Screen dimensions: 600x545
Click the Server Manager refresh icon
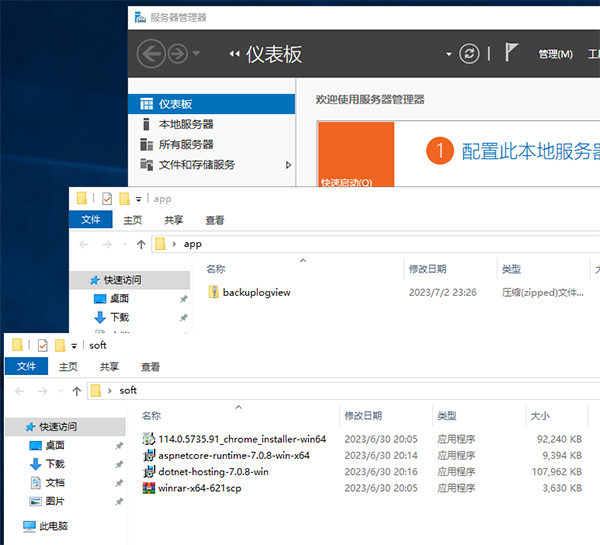(469, 54)
